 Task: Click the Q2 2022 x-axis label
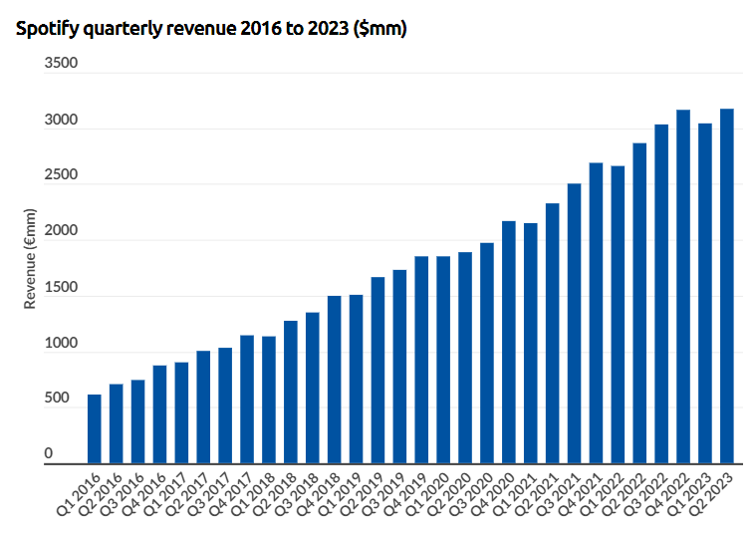coord(625,494)
